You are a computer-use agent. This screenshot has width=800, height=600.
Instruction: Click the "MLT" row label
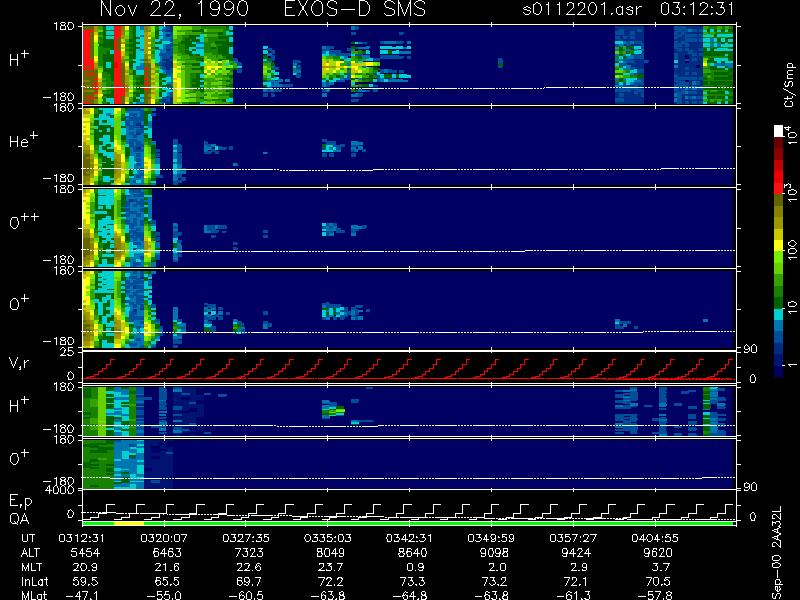coord(32,567)
